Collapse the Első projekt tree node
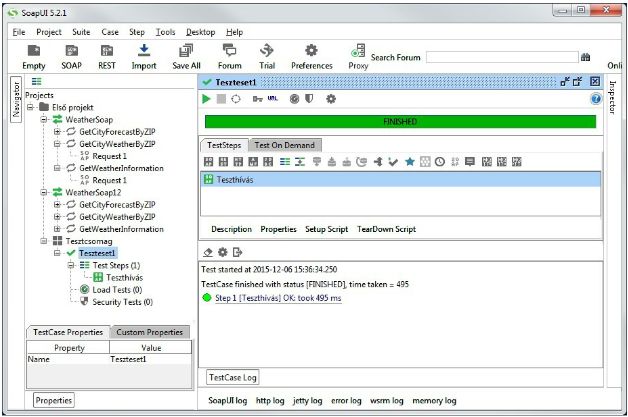Image resolution: width=628 pixels, height=417 pixels. click(30, 107)
